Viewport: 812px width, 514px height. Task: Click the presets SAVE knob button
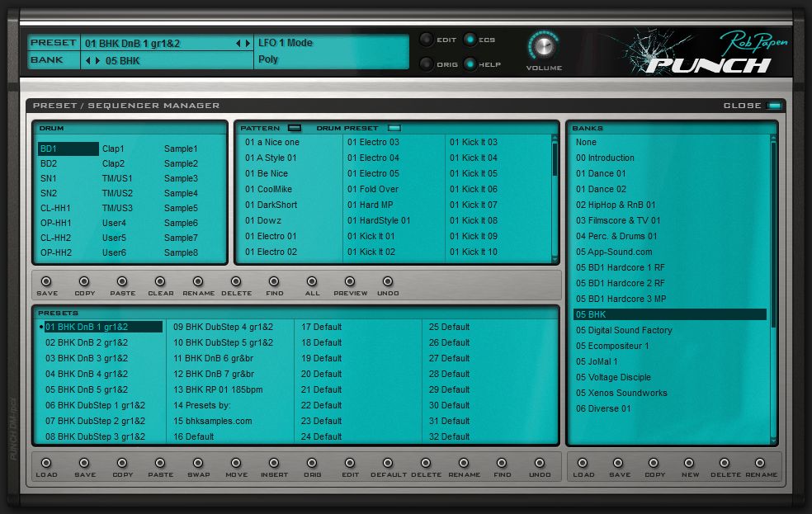pyautogui.click(x=84, y=463)
